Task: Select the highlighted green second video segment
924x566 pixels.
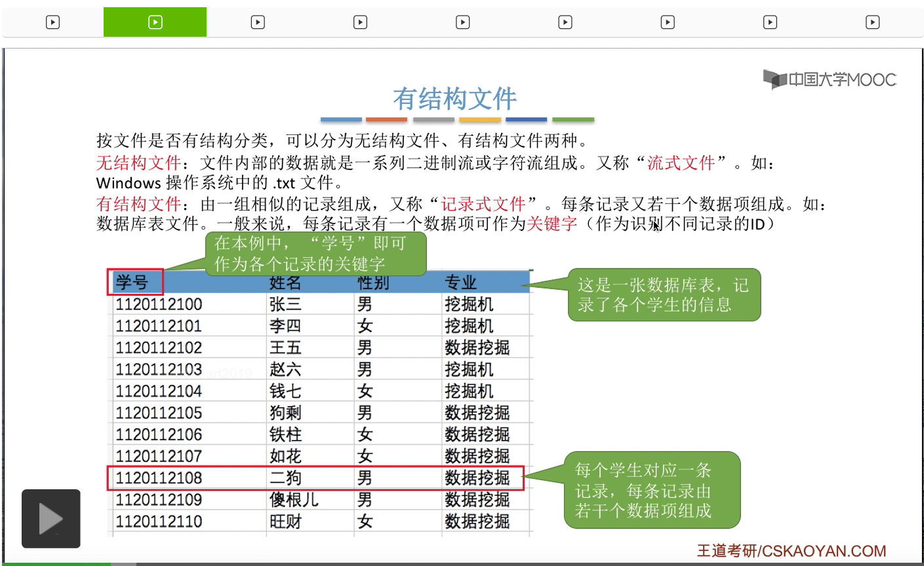Action: point(155,22)
